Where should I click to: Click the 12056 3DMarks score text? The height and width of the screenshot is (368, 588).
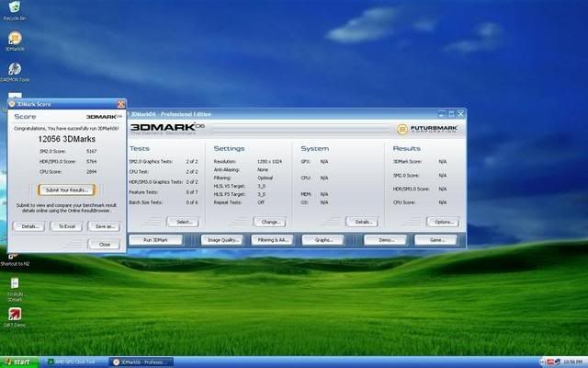pyautogui.click(x=67, y=139)
